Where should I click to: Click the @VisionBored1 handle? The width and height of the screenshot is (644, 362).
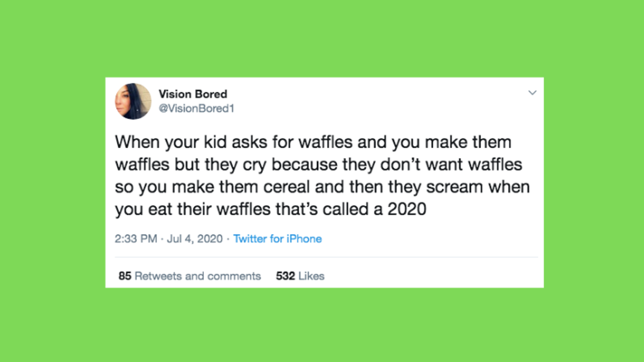coord(196,108)
